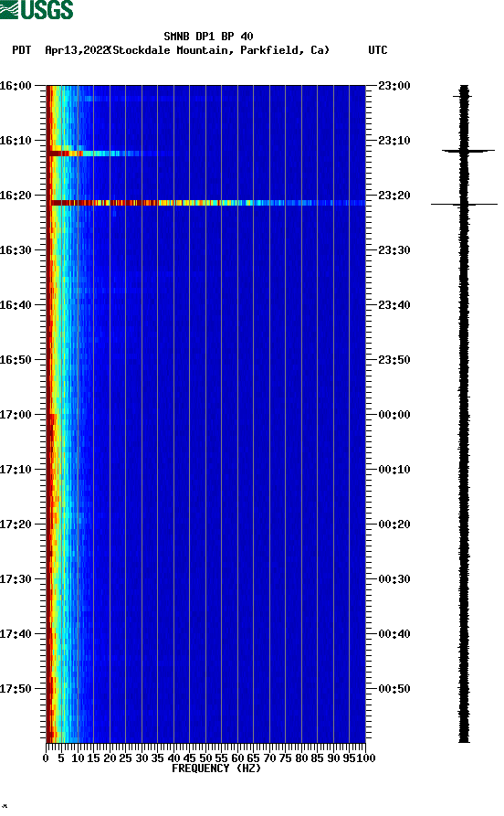The width and height of the screenshot is (504, 816).
Task: Click the 00:50 UTC time label
Action: tap(394, 688)
